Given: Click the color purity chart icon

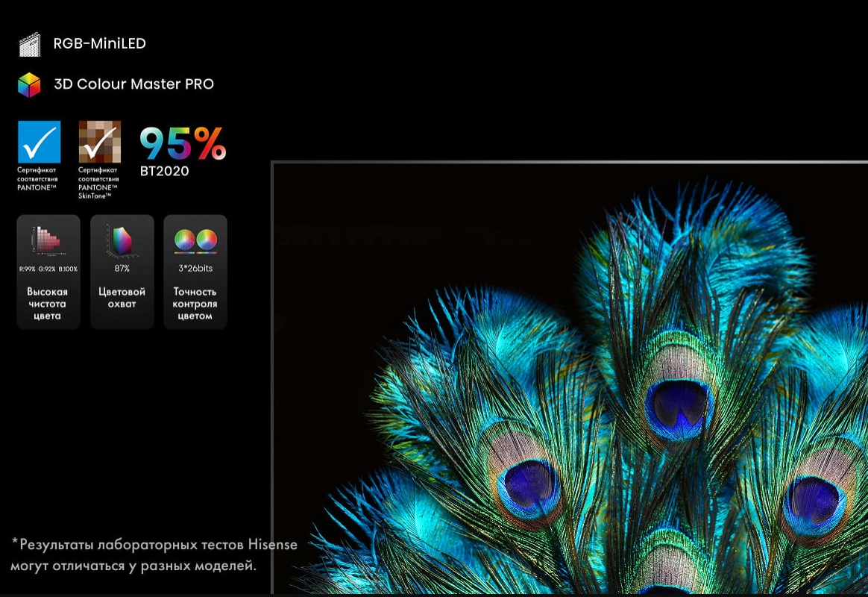Looking at the screenshot, I should pos(48,241).
